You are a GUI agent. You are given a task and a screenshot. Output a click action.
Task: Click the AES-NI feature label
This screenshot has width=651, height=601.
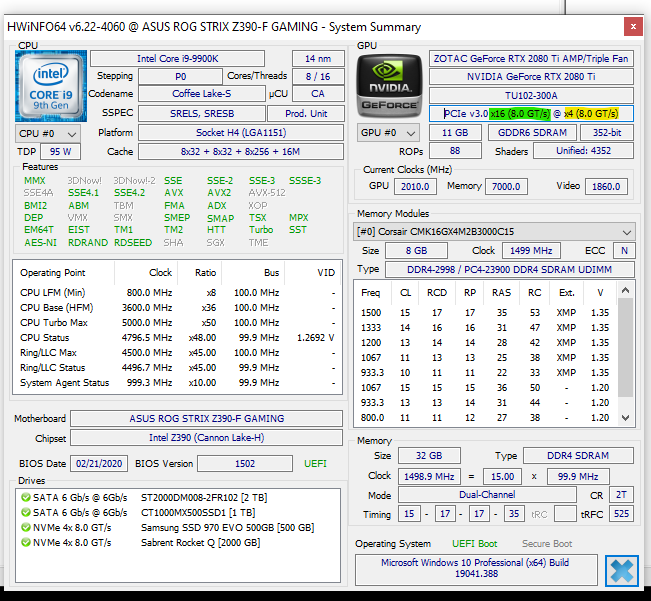(40, 242)
